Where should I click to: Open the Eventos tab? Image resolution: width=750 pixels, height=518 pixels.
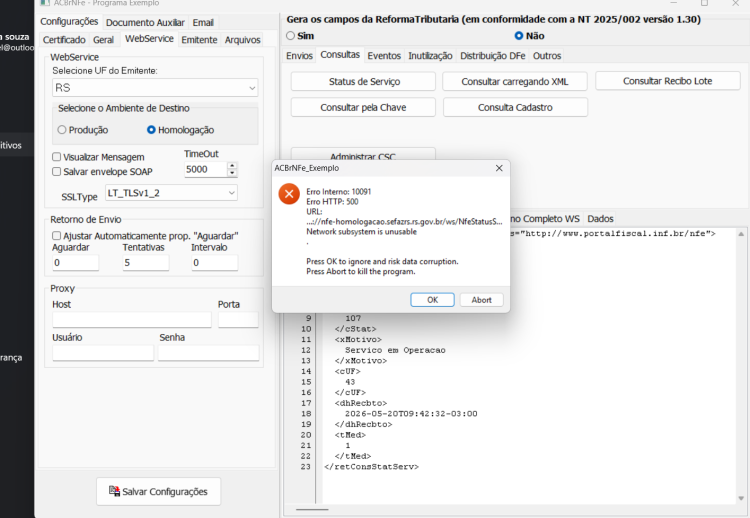[384, 55]
